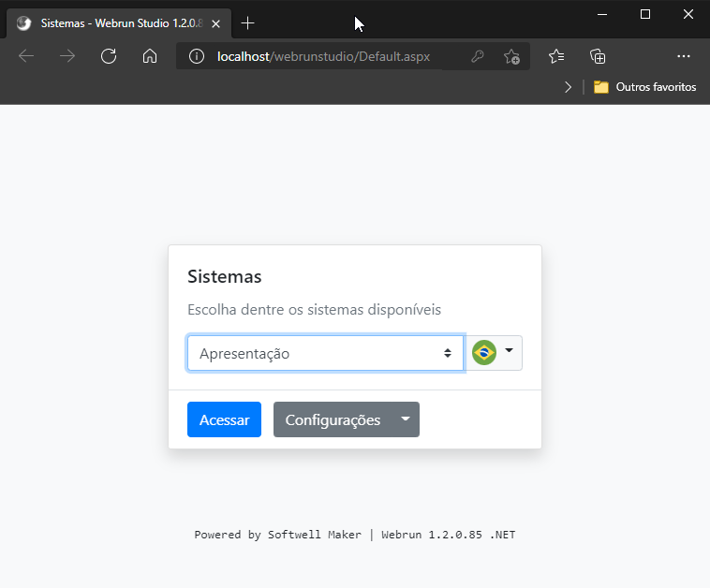Open a new browser tab
This screenshot has width=710, height=588.
pos(247,23)
